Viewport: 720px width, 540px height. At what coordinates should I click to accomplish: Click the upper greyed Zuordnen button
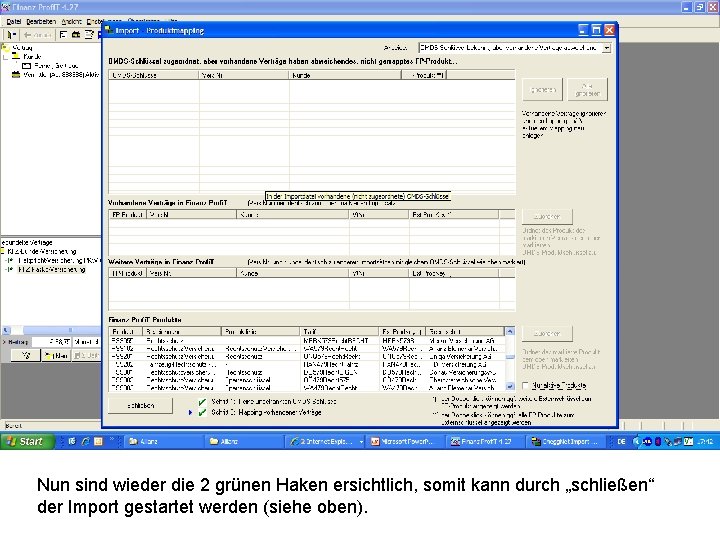coord(547,216)
